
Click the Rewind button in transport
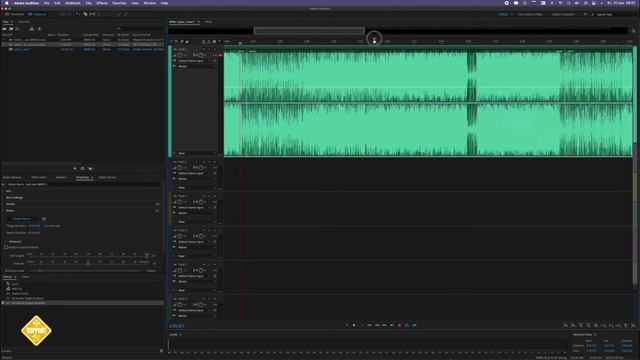tap(377, 325)
